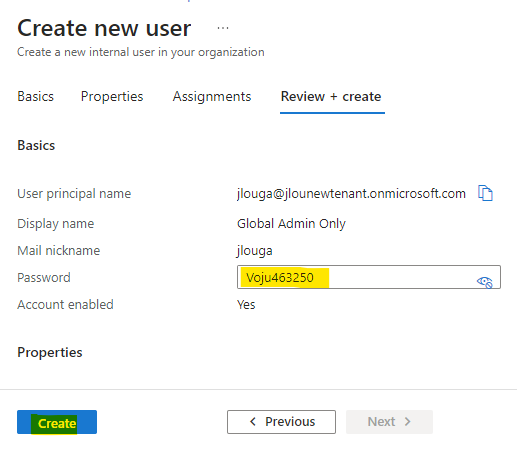Go back with the Previous button

coord(281,422)
